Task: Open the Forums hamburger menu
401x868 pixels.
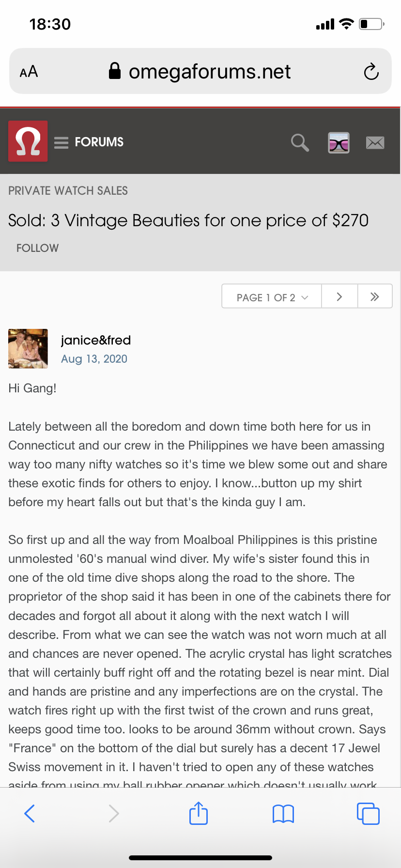Action: [62, 142]
